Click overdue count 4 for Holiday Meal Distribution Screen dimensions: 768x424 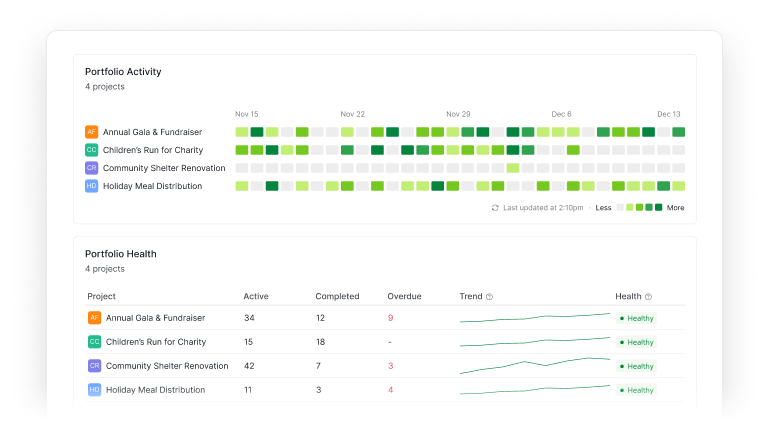tap(390, 390)
